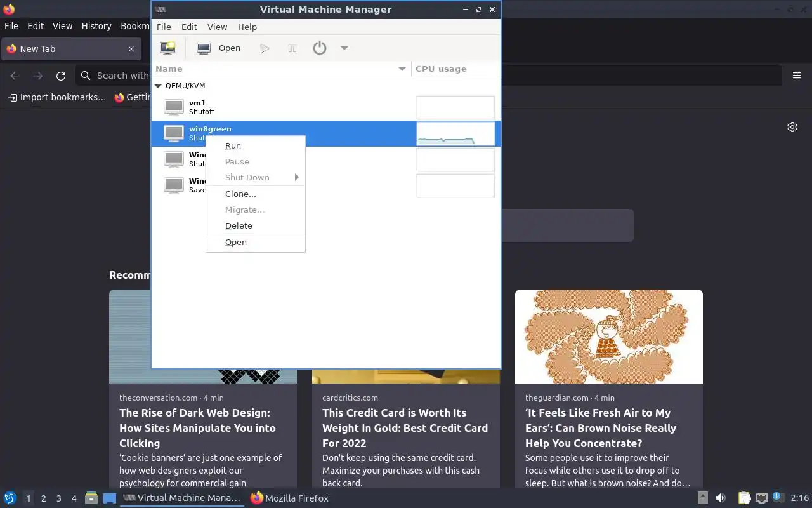Choose Clone... in the context menu
The width and height of the screenshot is (812, 508).
(x=256, y=194)
